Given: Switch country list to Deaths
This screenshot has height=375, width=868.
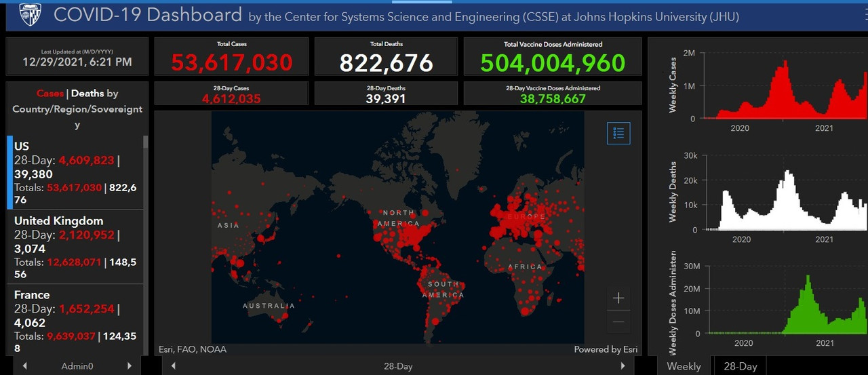Looking at the screenshot, I should click(88, 94).
